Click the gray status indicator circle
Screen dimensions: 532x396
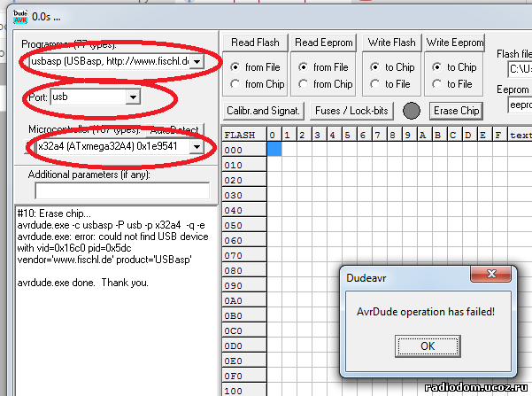[x=412, y=111]
